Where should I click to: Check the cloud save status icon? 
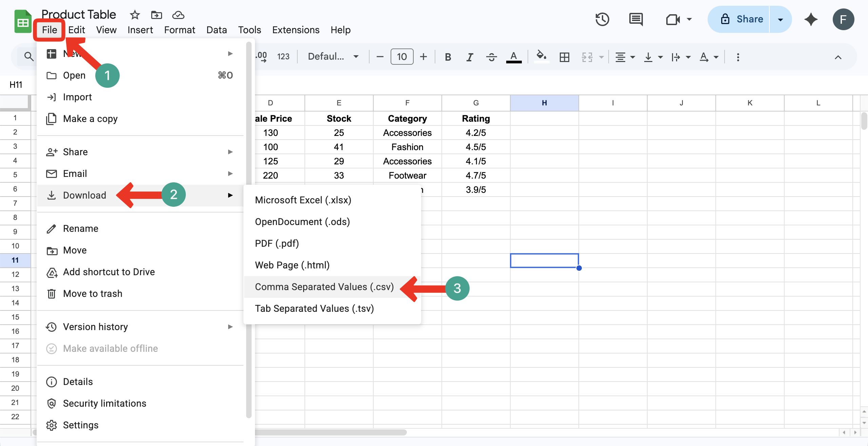coord(178,15)
